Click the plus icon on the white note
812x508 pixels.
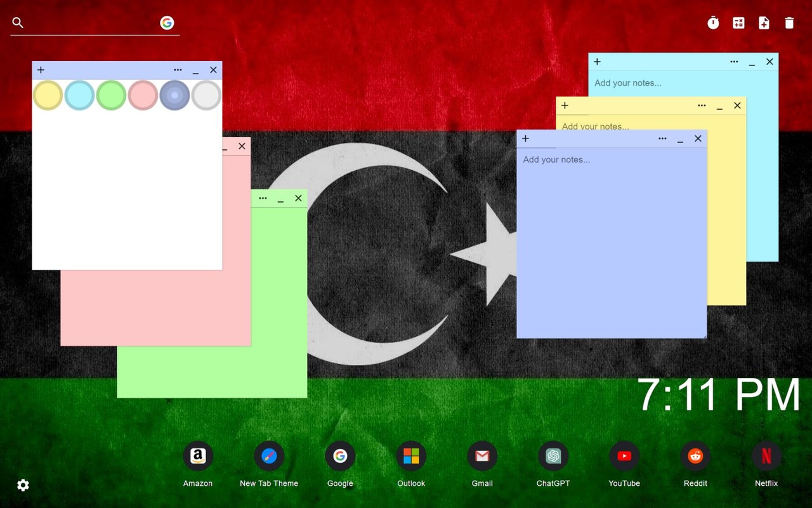click(x=41, y=70)
